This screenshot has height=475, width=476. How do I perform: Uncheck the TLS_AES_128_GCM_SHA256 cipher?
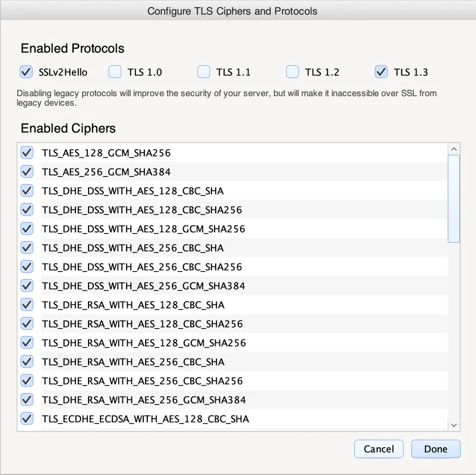(27, 153)
